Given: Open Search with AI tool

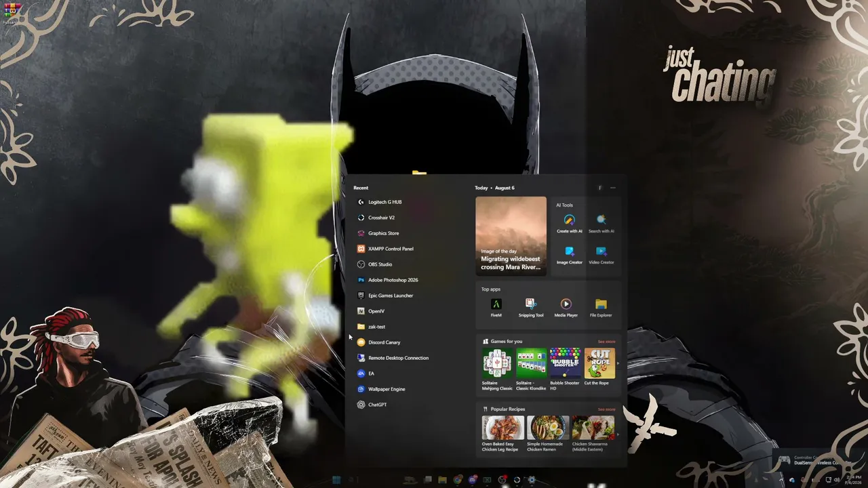Looking at the screenshot, I should [x=601, y=223].
